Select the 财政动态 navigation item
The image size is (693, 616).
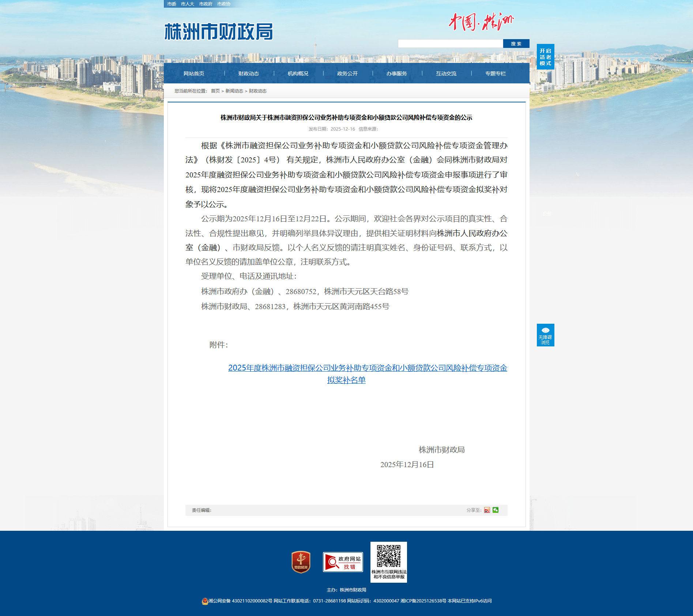point(248,74)
